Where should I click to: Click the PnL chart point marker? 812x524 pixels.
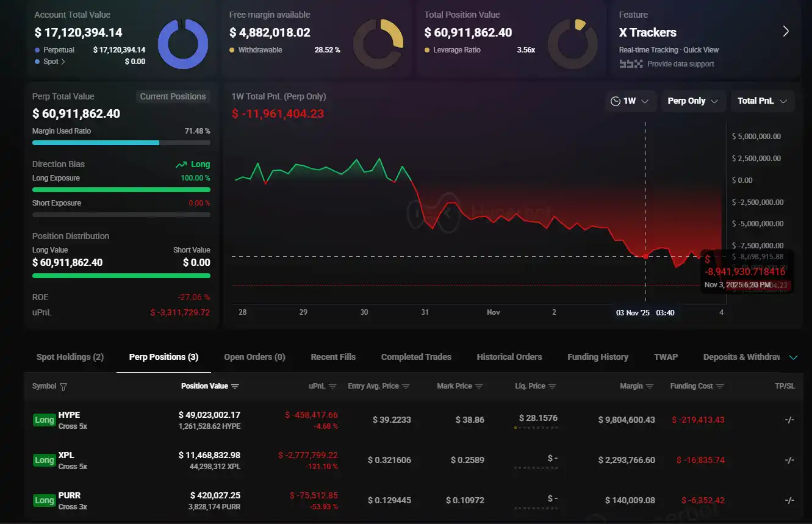(x=646, y=256)
